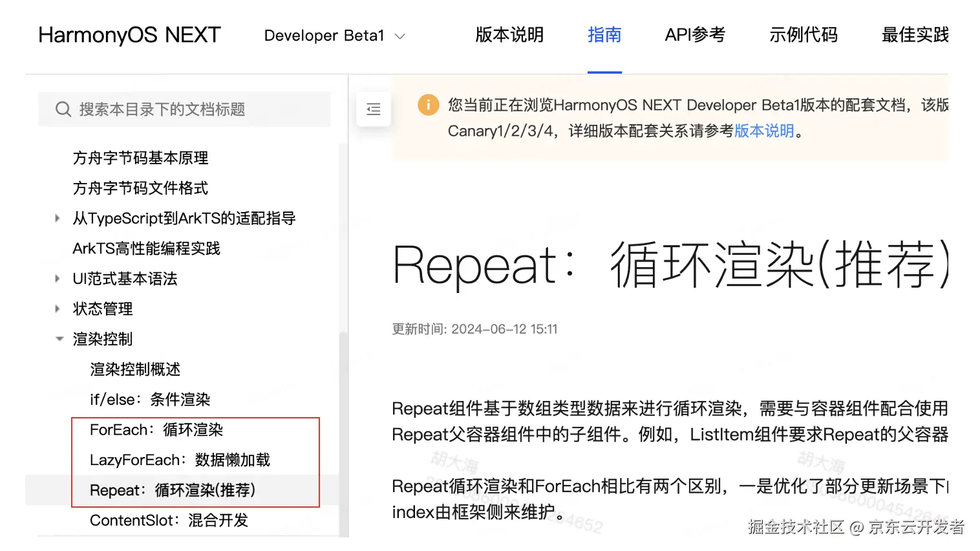Expand the 状态管理 tree node

[58, 309]
